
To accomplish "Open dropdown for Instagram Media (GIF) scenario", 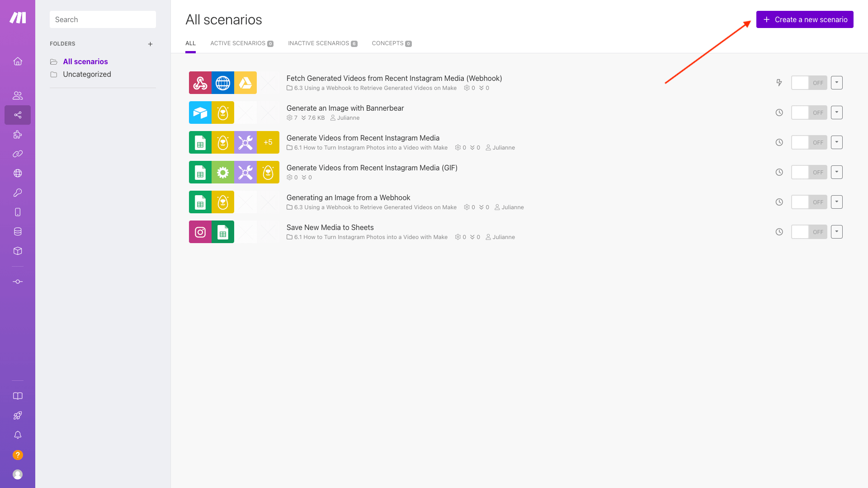I will [x=836, y=172].
